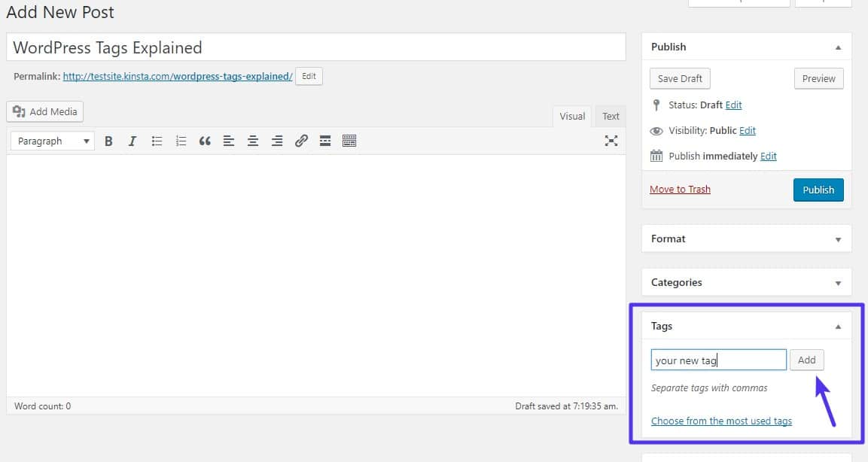This screenshot has height=462, width=868.
Task: Expand the Categories panel
Action: coord(837,282)
